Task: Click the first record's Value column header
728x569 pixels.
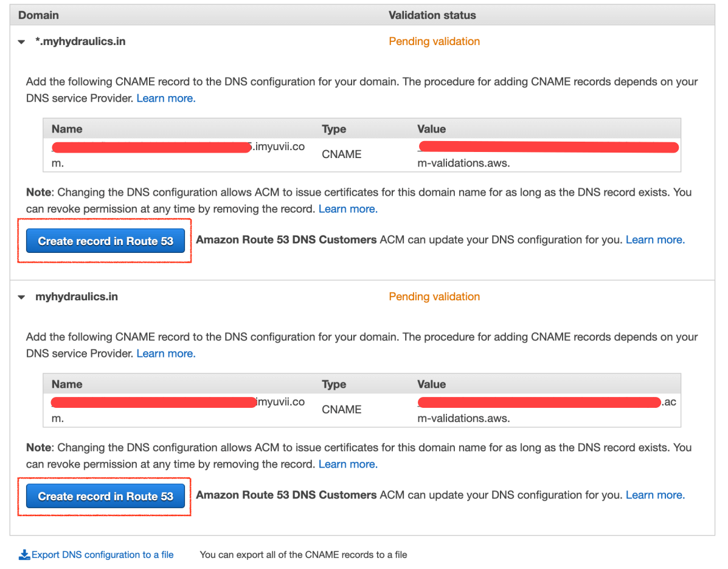Action: (431, 129)
